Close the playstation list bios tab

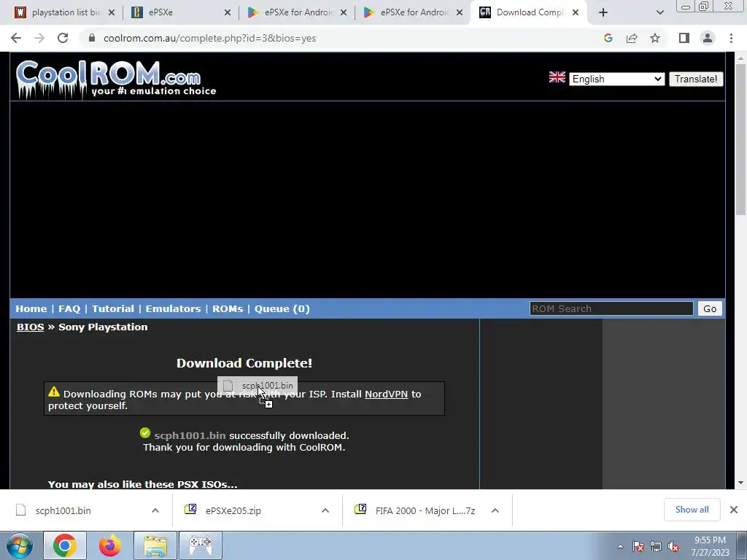click(112, 12)
